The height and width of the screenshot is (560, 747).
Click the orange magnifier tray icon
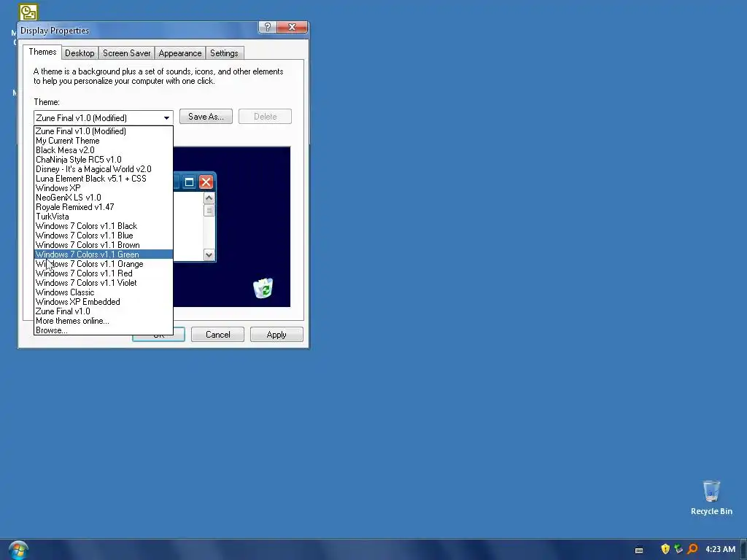pos(692,549)
